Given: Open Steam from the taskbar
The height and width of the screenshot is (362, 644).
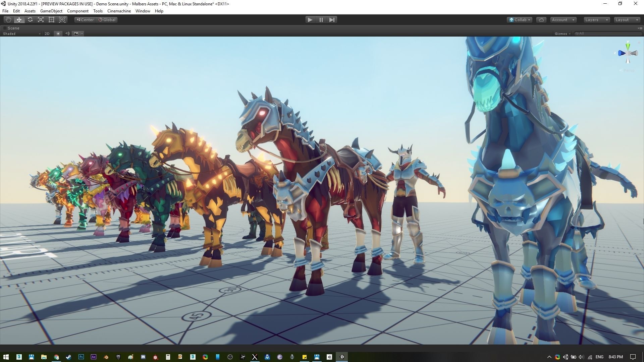Looking at the screenshot, I should (68, 357).
